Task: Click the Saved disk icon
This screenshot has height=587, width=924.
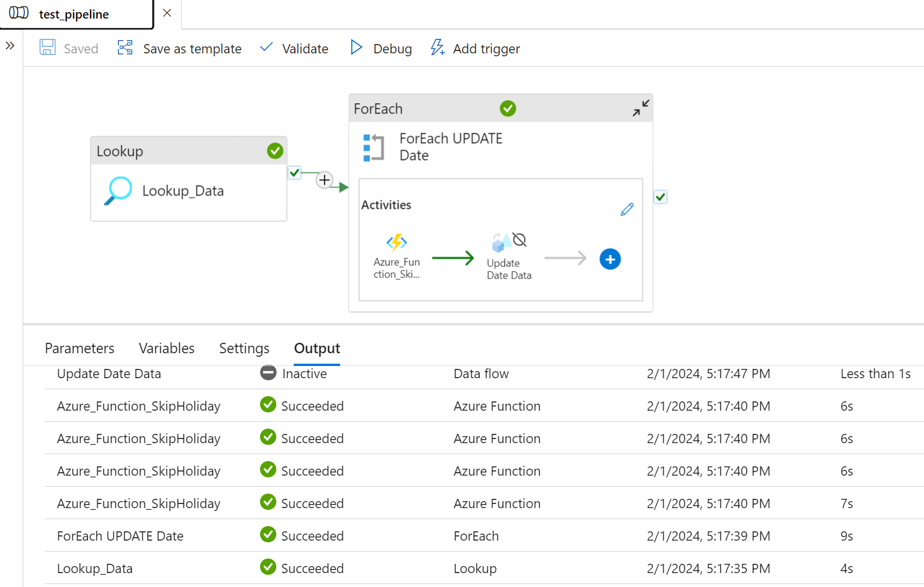Action: coord(48,48)
